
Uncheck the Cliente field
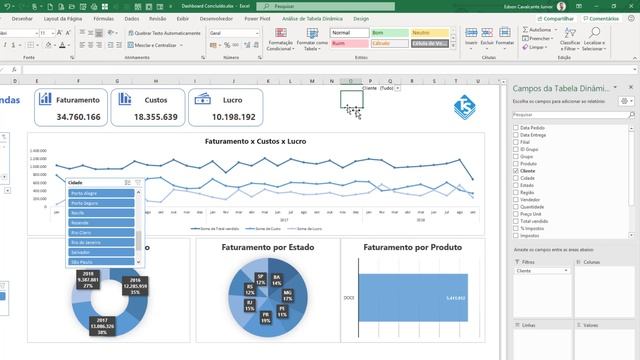[516, 171]
